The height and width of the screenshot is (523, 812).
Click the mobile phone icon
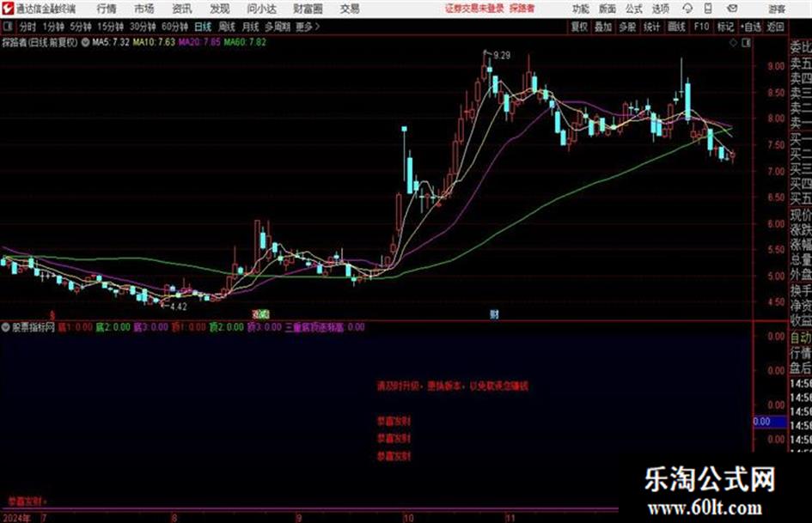pyautogui.click(x=708, y=9)
